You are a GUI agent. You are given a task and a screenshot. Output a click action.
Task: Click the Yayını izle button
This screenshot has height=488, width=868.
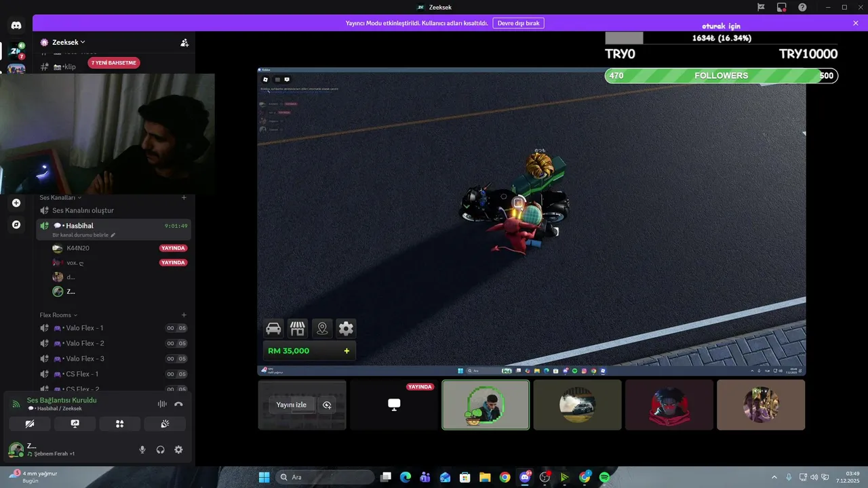[291, 405]
